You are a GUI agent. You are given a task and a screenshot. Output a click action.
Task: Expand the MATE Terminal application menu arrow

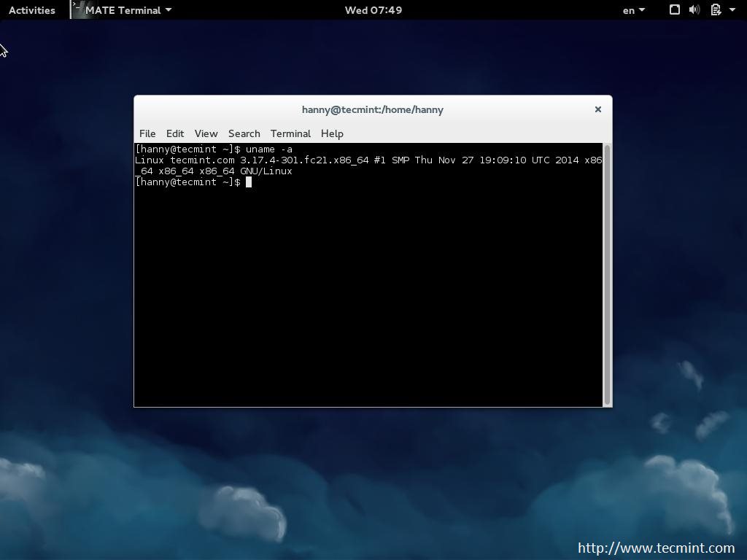(x=169, y=10)
